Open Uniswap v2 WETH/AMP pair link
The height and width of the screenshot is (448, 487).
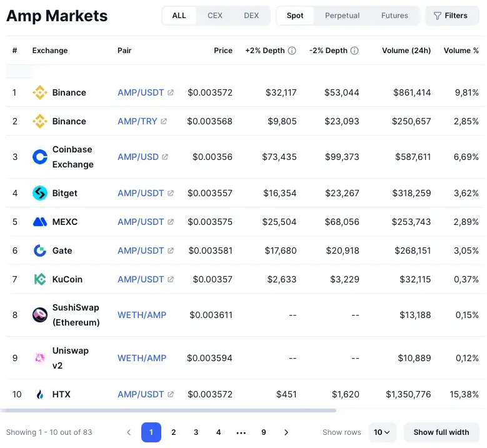pos(142,358)
